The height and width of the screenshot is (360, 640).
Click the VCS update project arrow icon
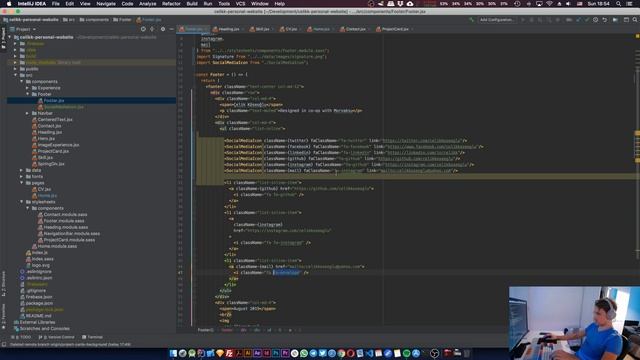(x=578, y=20)
